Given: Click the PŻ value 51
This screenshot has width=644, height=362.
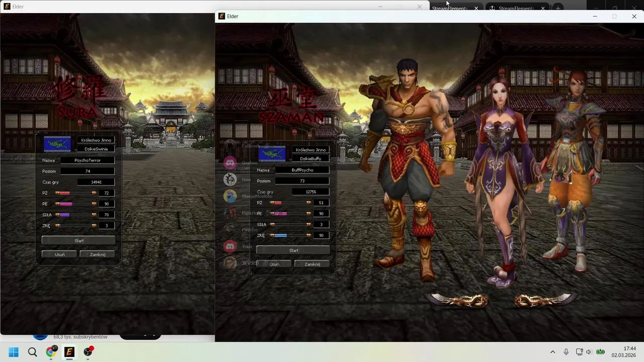Looking at the screenshot, I should point(321,203).
